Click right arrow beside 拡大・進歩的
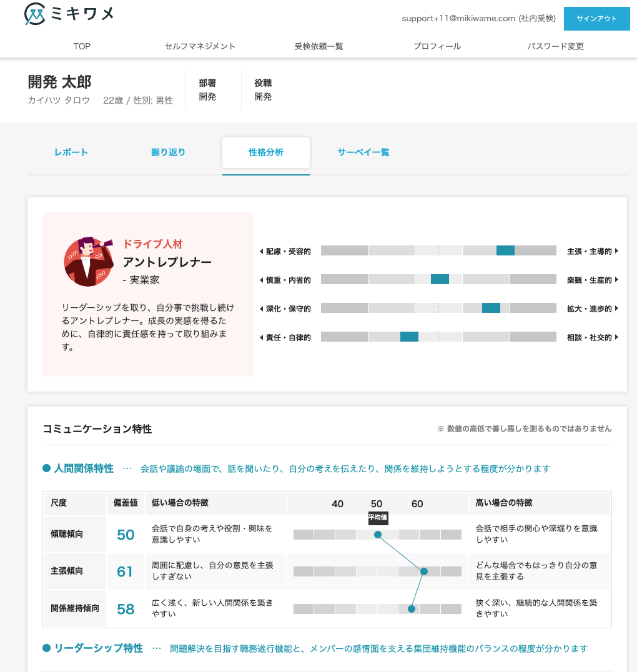Image resolution: width=637 pixels, height=672 pixels. (616, 309)
